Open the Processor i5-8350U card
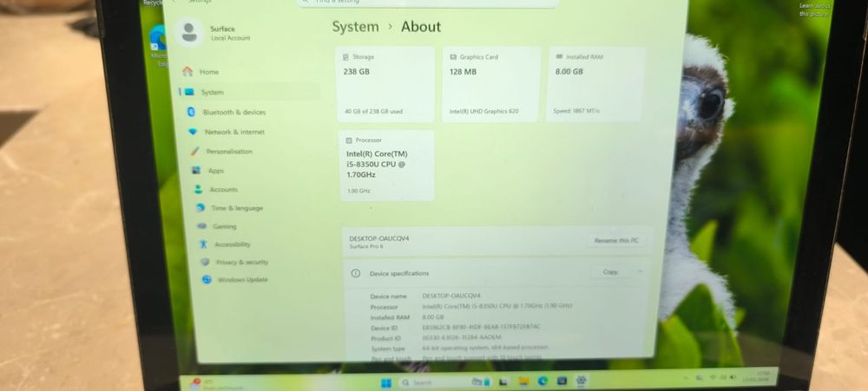This screenshot has width=868, height=391. click(386, 166)
